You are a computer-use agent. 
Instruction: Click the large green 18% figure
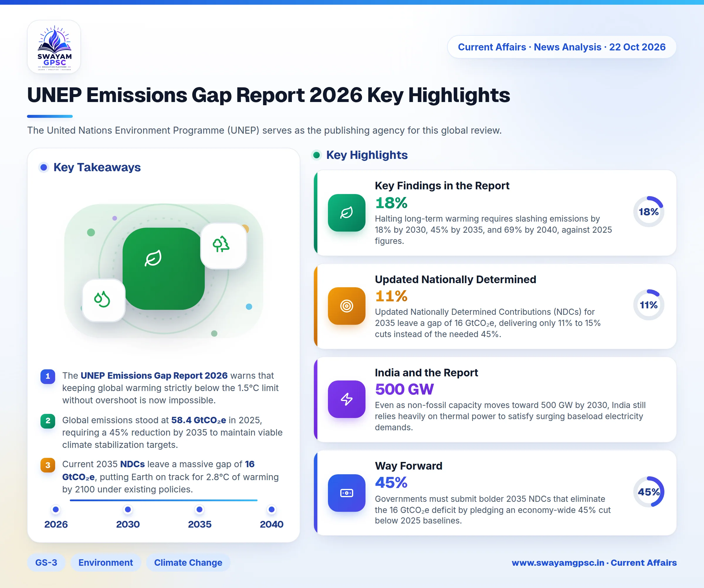point(391,203)
